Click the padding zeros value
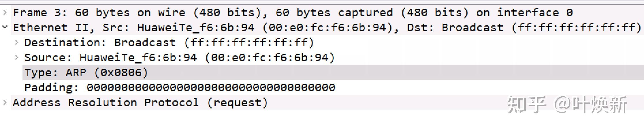 (x=211, y=87)
